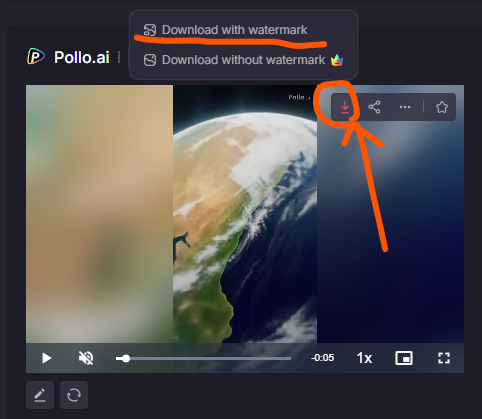Enter fullscreen mode on video

tap(444, 358)
